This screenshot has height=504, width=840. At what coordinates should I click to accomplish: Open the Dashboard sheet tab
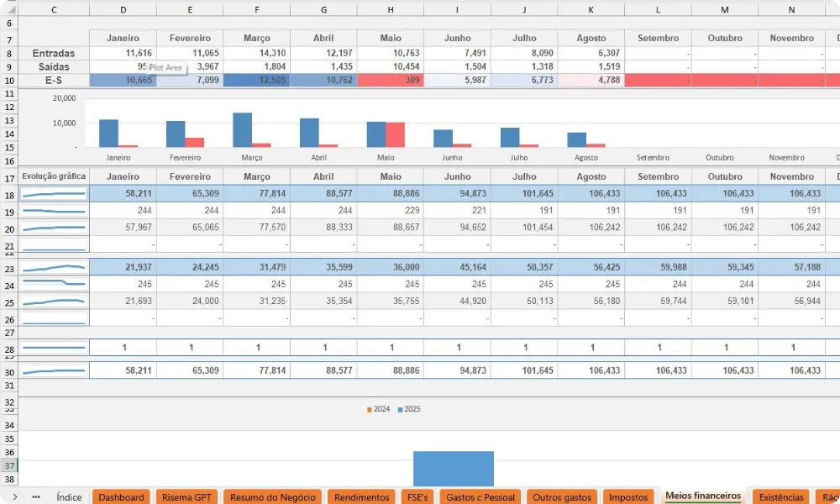(121, 496)
